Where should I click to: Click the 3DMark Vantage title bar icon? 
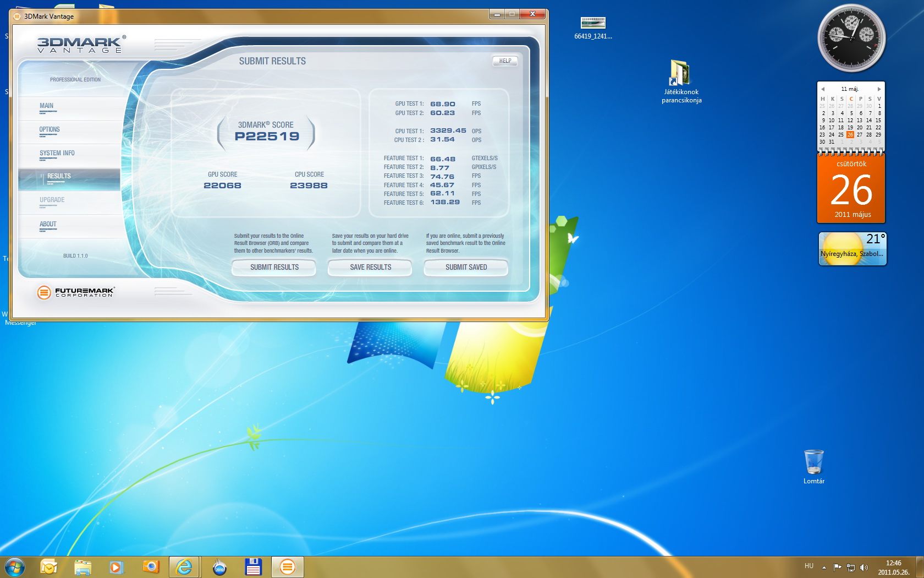click(x=17, y=17)
